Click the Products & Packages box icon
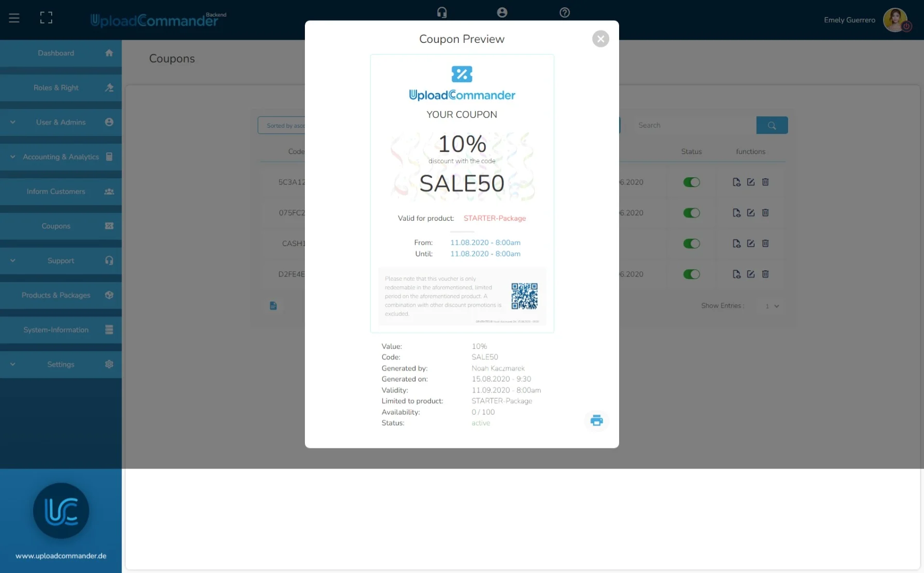The height and width of the screenshot is (573, 924). pyautogui.click(x=109, y=296)
